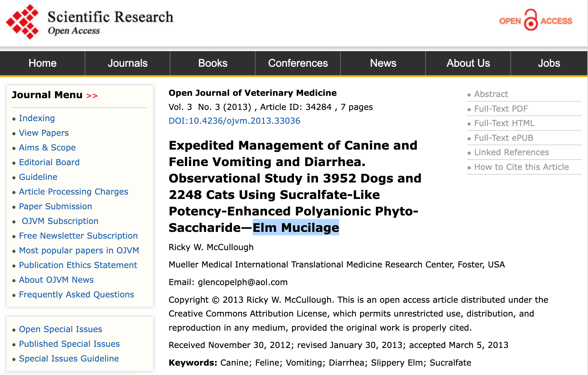The image size is (588, 375).
Task: Open the Full-Text PDF link
Action: click(501, 109)
